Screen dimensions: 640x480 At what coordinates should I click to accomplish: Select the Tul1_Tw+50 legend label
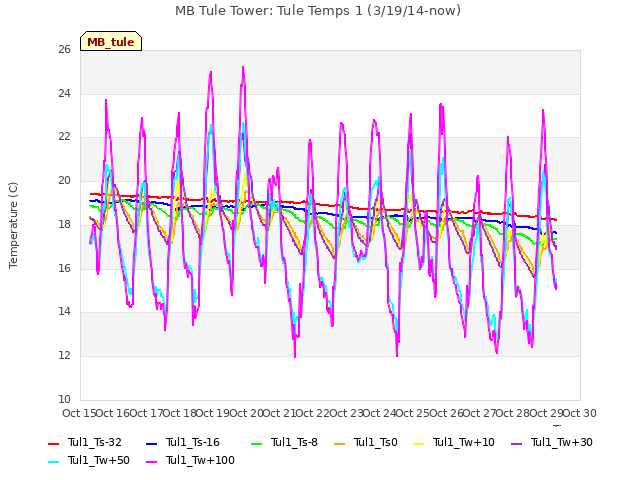[99, 460]
